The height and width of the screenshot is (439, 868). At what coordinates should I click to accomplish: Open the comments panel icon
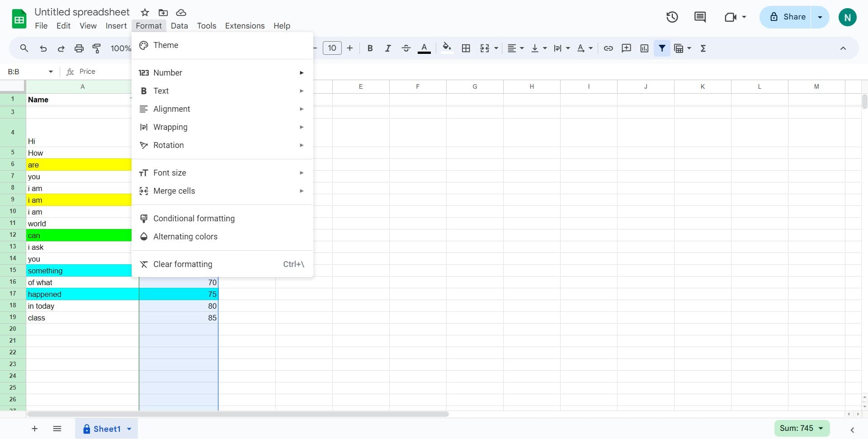[x=700, y=17]
